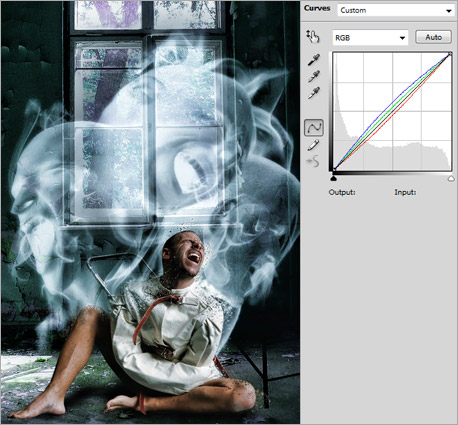The width and height of the screenshot is (458, 425).
Task: Pick the black point eyedropper
Action: pyautogui.click(x=314, y=60)
